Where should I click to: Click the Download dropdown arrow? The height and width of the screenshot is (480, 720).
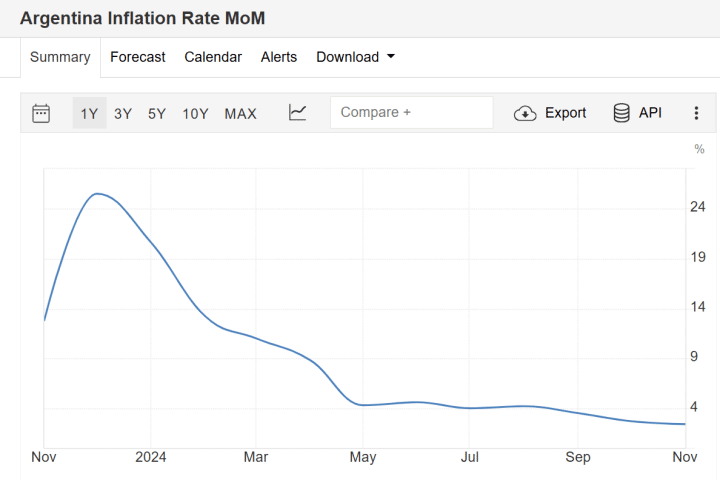pos(390,57)
